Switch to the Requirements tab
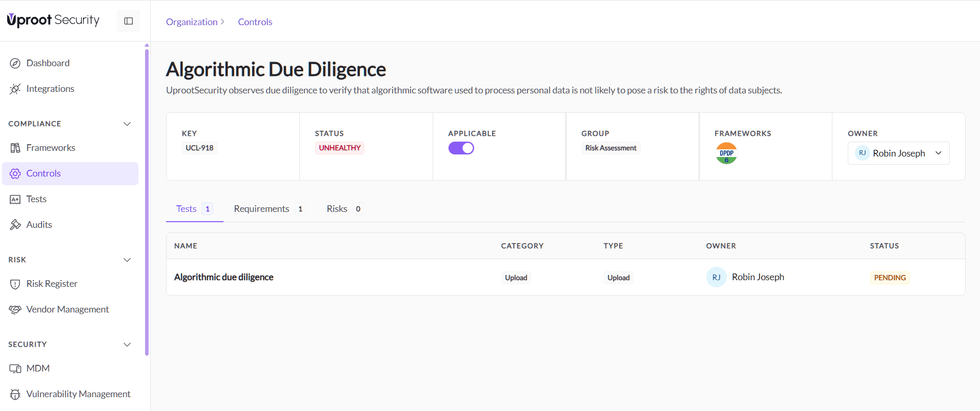This screenshot has width=980, height=411. pos(269,209)
